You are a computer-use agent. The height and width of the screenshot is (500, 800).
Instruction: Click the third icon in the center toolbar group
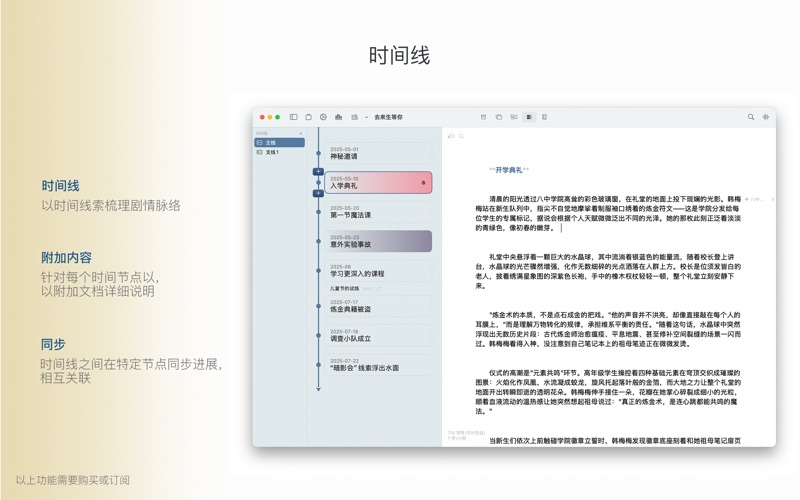514,117
